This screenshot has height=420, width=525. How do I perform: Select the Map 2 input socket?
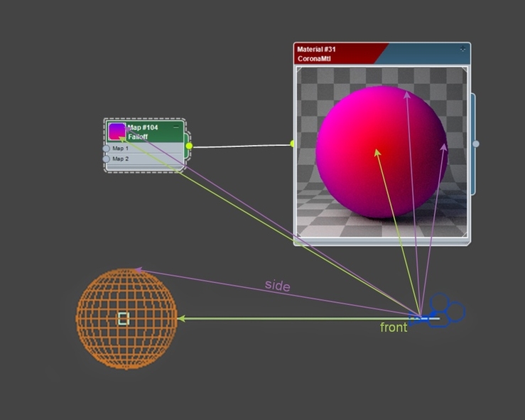(106, 158)
